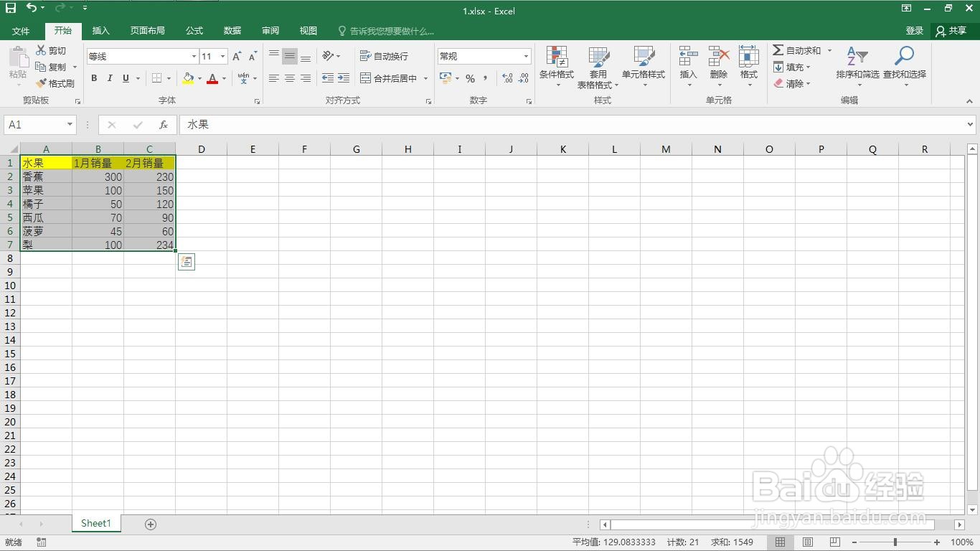
Task: Toggle Wrap Text (自动换行)
Action: click(x=384, y=56)
